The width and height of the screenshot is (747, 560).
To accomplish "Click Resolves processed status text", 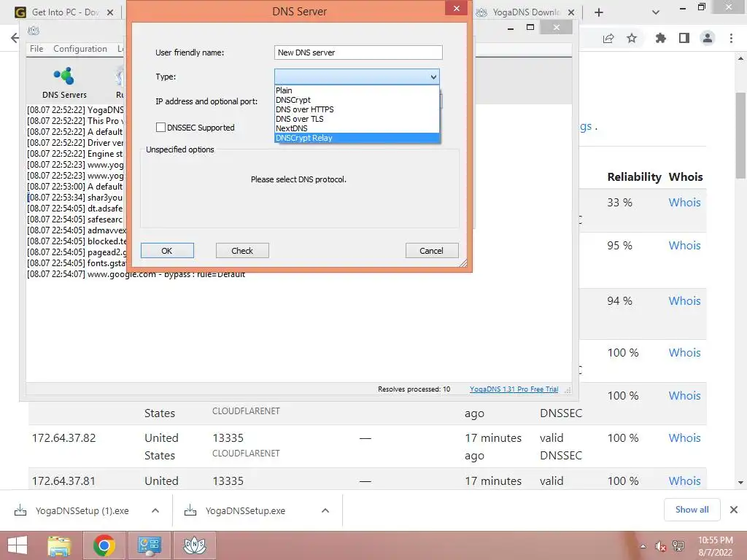I will (414, 389).
